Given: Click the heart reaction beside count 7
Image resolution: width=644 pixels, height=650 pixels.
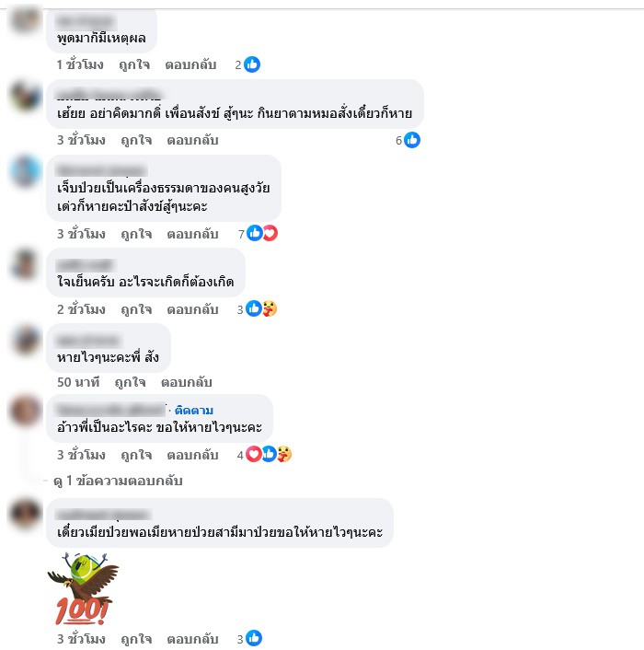Looking at the screenshot, I should [x=270, y=233].
